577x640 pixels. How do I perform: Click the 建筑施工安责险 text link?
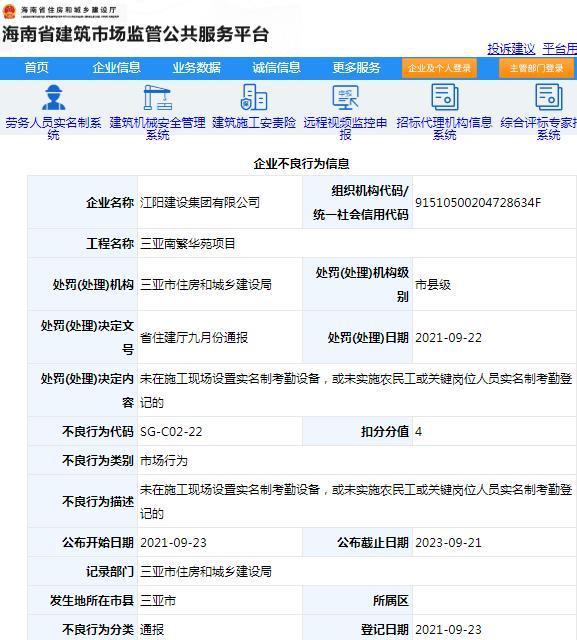(x=254, y=122)
